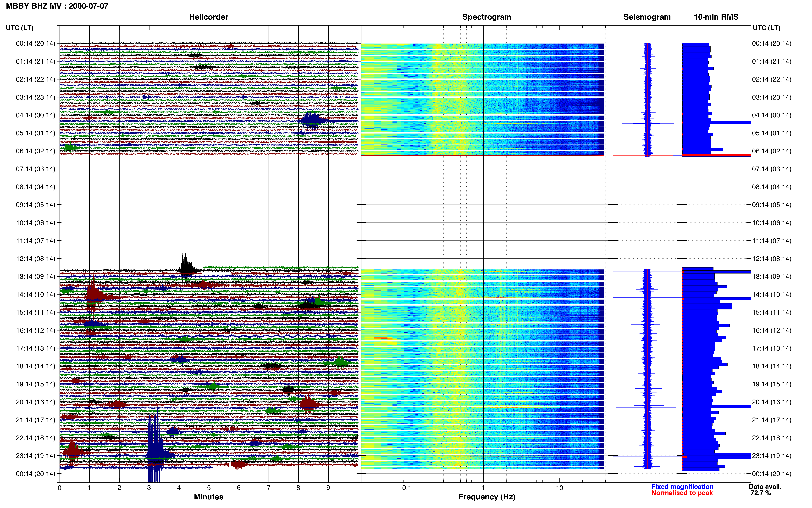This screenshot has width=812, height=508.
Task: Click the left UTC (LT) axis label
Action: (x=20, y=28)
